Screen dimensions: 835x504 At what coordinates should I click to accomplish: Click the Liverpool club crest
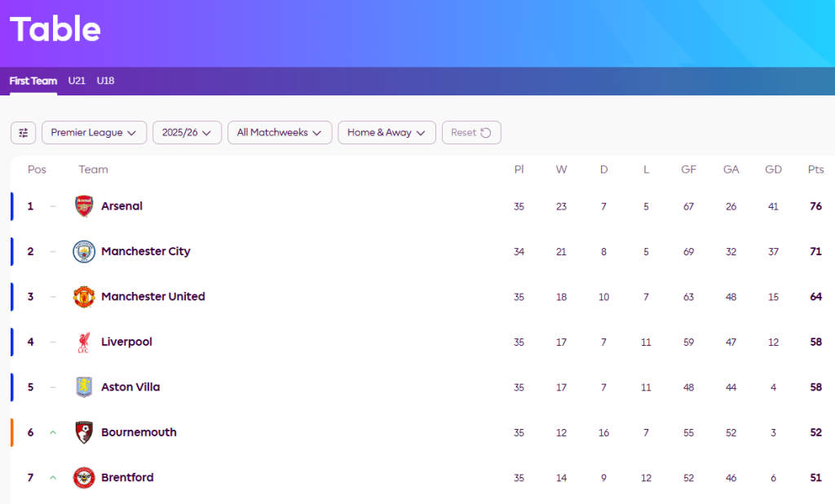click(x=84, y=342)
